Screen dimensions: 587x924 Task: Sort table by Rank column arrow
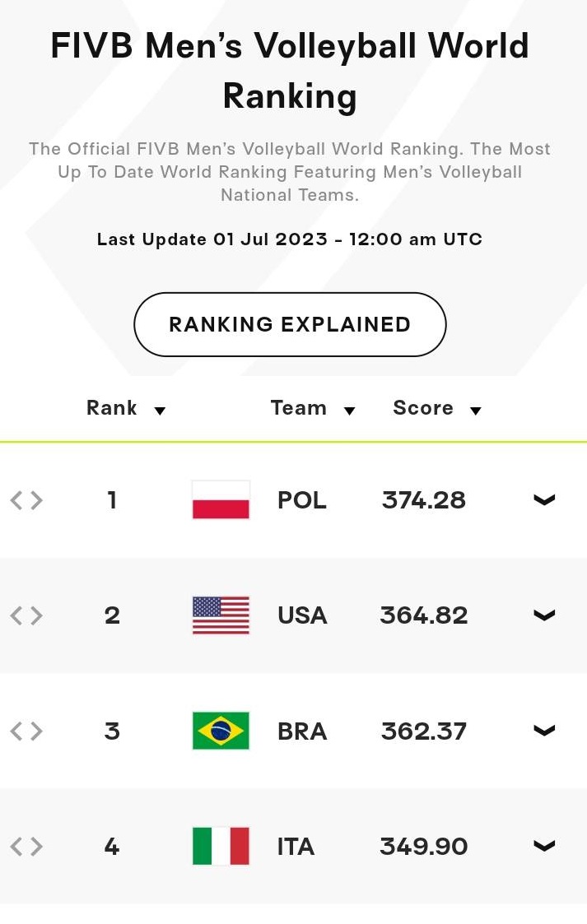coord(160,411)
